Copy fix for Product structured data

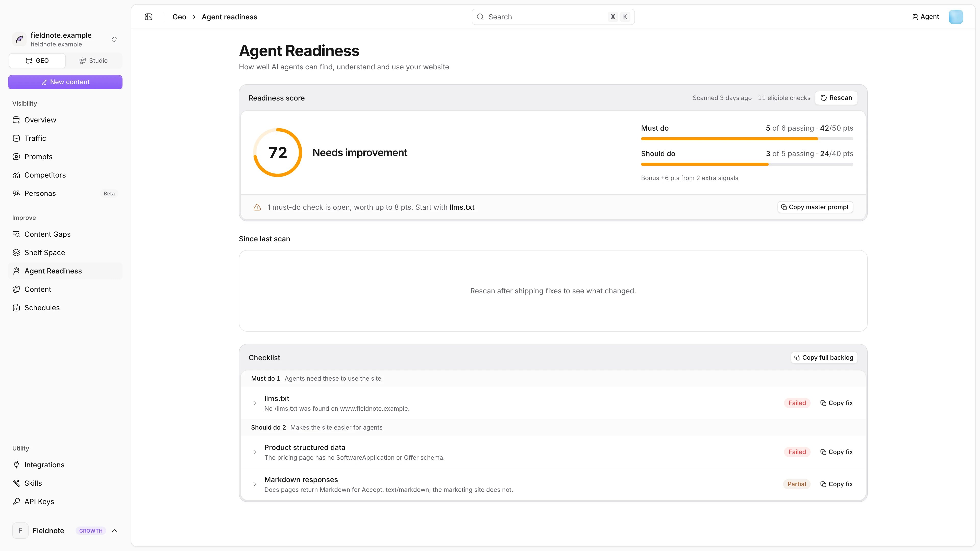(x=836, y=452)
